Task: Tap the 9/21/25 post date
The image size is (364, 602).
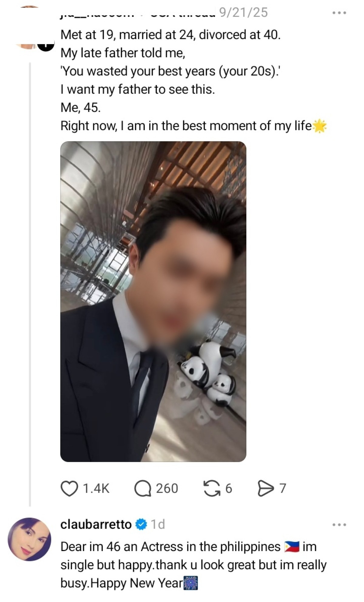Action: click(243, 12)
